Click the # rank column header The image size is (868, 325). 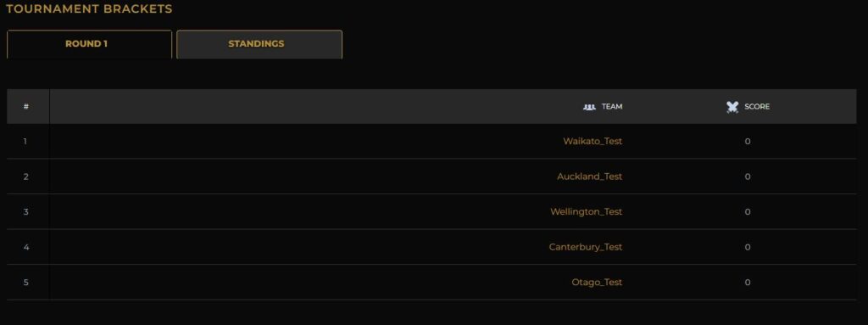[26, 106]
